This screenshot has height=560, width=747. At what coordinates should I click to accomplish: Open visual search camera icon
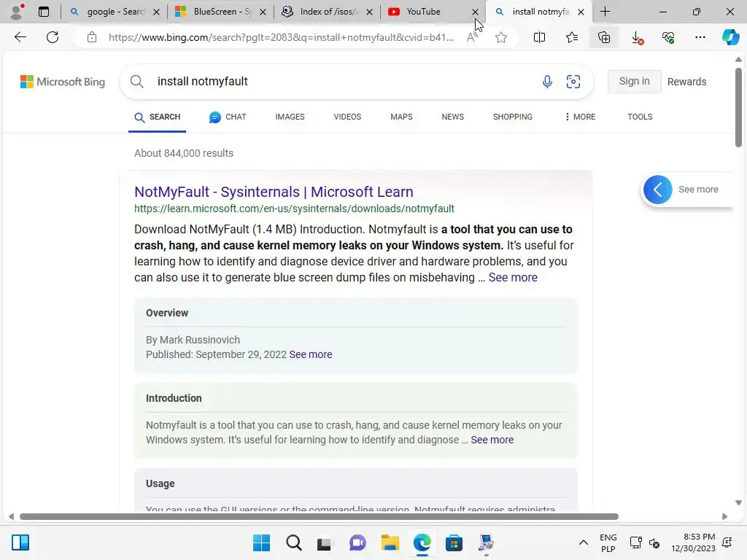pyautogui.click(x=573, y=82)
